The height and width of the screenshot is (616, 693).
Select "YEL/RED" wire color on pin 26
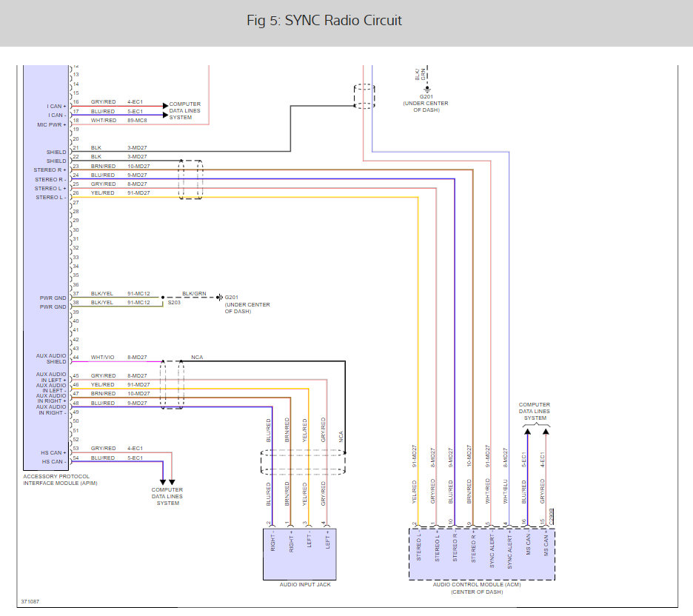(x=102, y=193)
